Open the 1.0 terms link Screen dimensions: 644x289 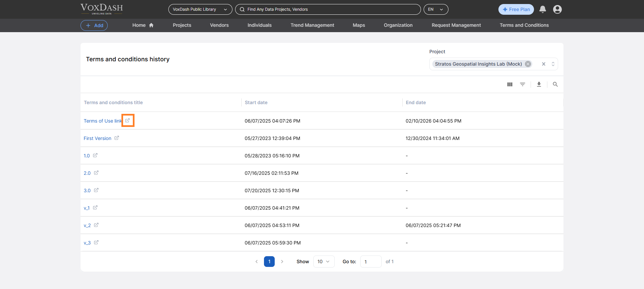[87, 156]
